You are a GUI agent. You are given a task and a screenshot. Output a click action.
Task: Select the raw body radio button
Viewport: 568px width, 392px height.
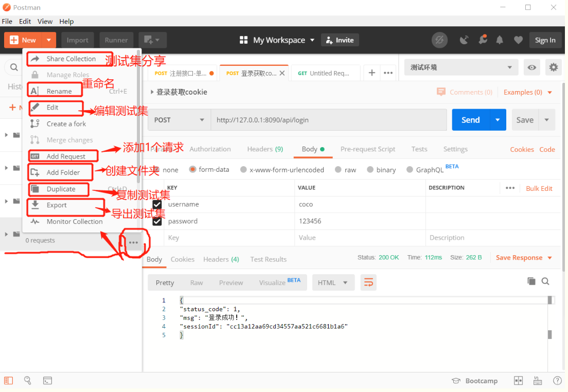click(338, 170)
